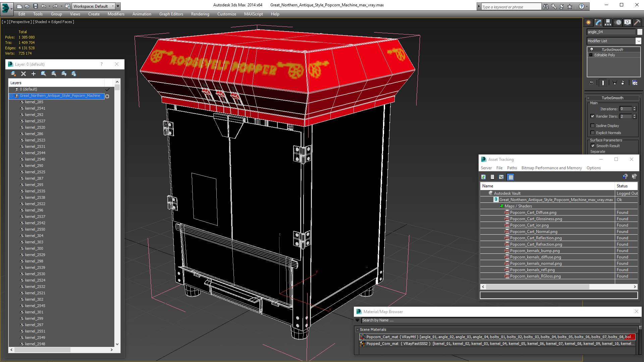Screen dimensions: 644x362
Task: Open the Undo history dropdown arrow
Action: [49, 6]
